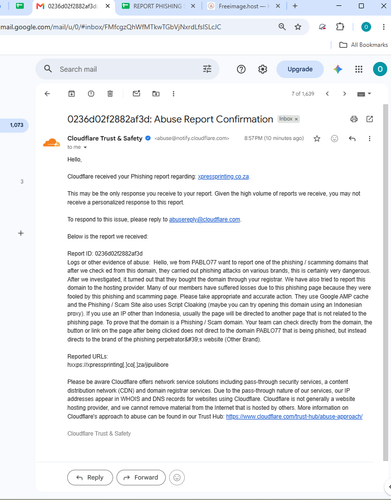Viewport: 391px width, 500px height.
Task: Click the Search mail field
Action: click(x=127, y=69)
